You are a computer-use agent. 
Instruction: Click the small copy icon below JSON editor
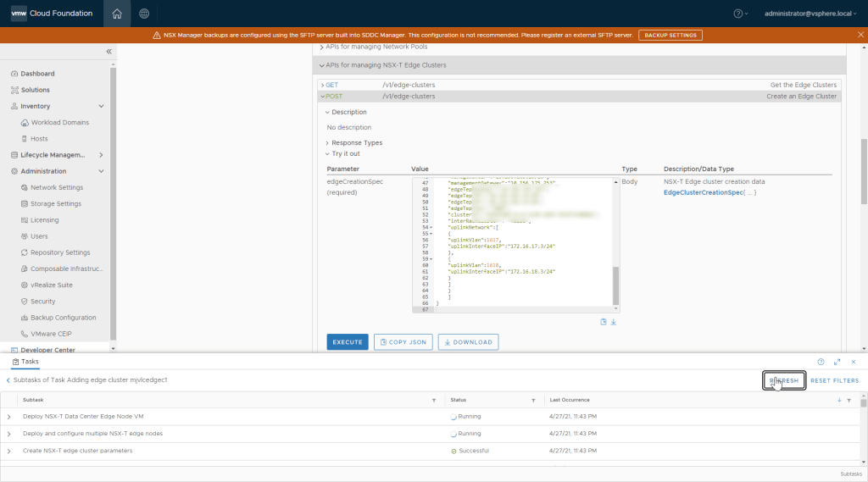[604, 322]
